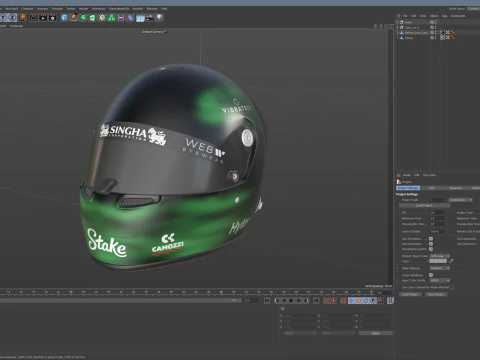Toggle the Linear Workflow checkbox
480x360 pixels.
pyautogui.click(x=431, y=275)
